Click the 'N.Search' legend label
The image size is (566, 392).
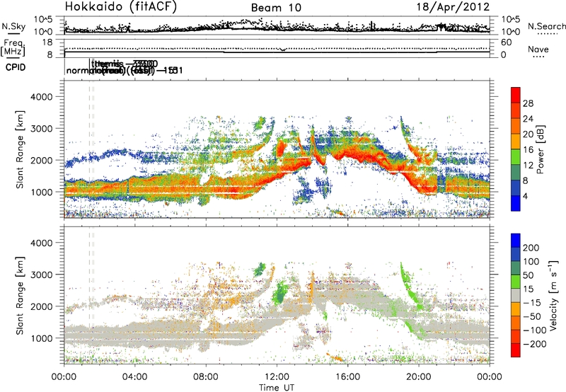click(546, 26)
